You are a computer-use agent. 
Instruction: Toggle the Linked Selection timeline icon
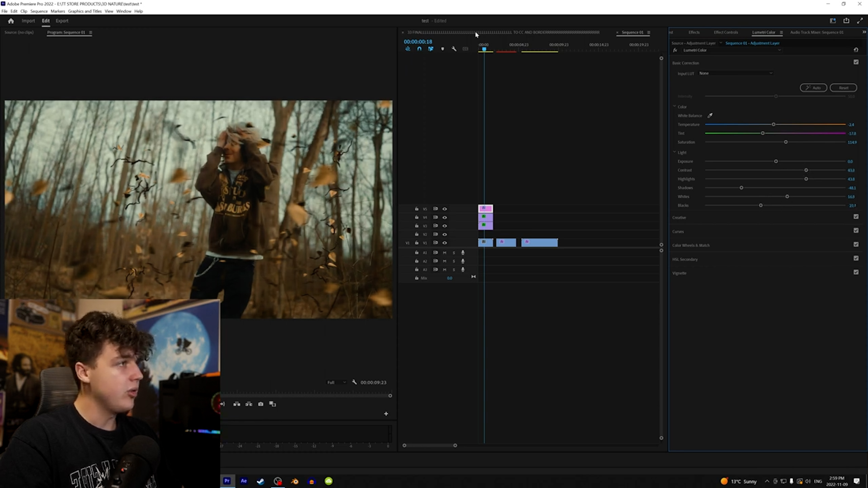431,49
